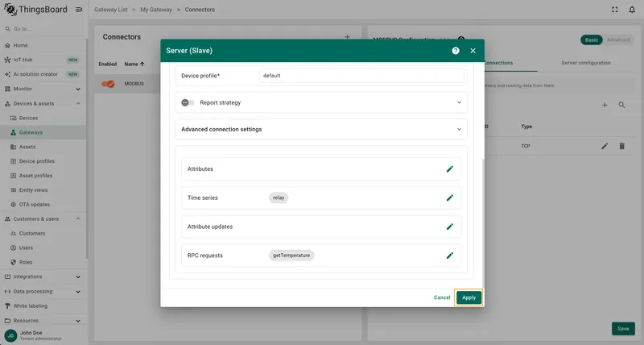
Task: Expand the Report strategy panel chevron
Action: (x=459, y=102)
